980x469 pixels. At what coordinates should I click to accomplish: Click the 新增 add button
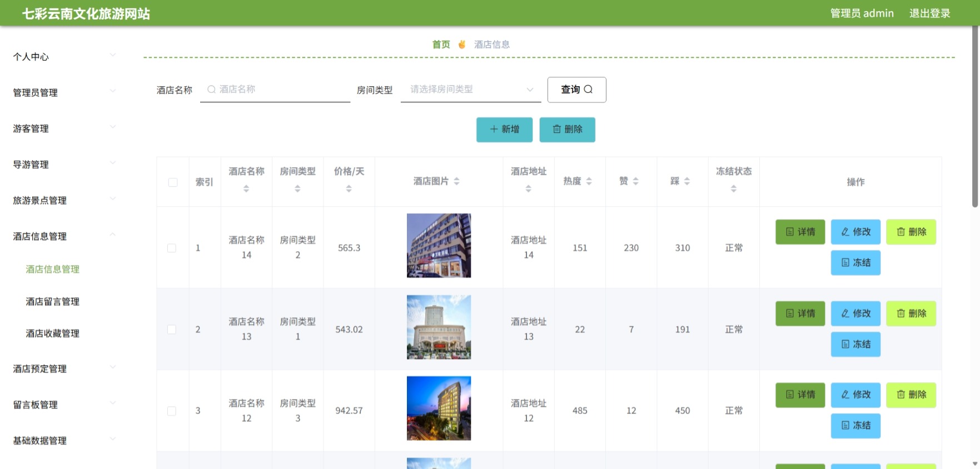[504, 129]
